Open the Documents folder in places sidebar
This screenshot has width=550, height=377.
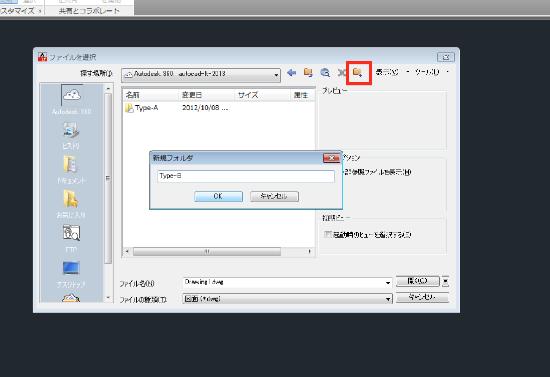point(71,164)
